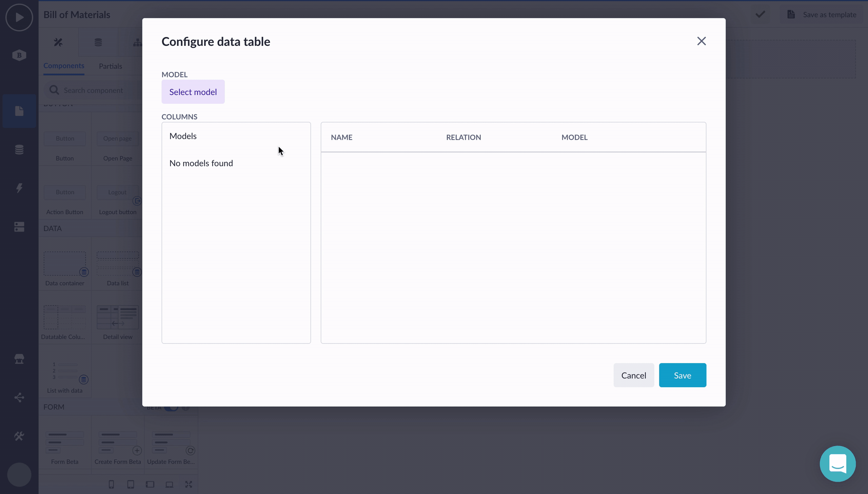Click the 'Bill of Materials' page title

coord(77,14)
